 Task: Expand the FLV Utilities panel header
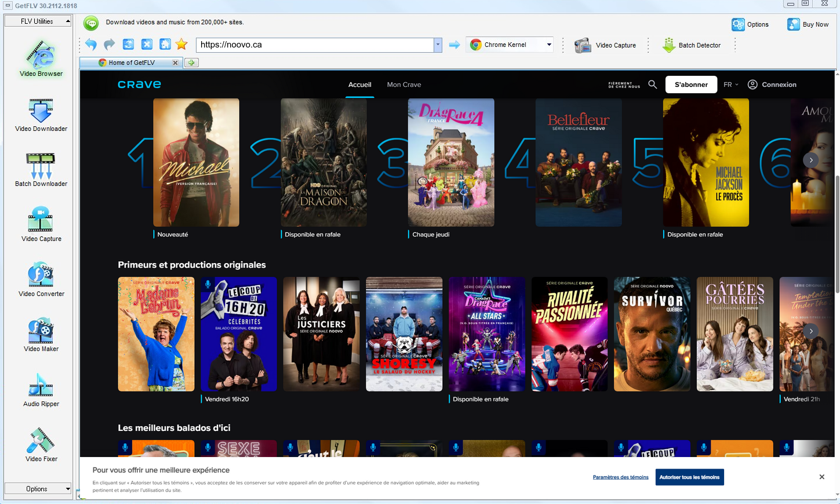coord(38,21)
